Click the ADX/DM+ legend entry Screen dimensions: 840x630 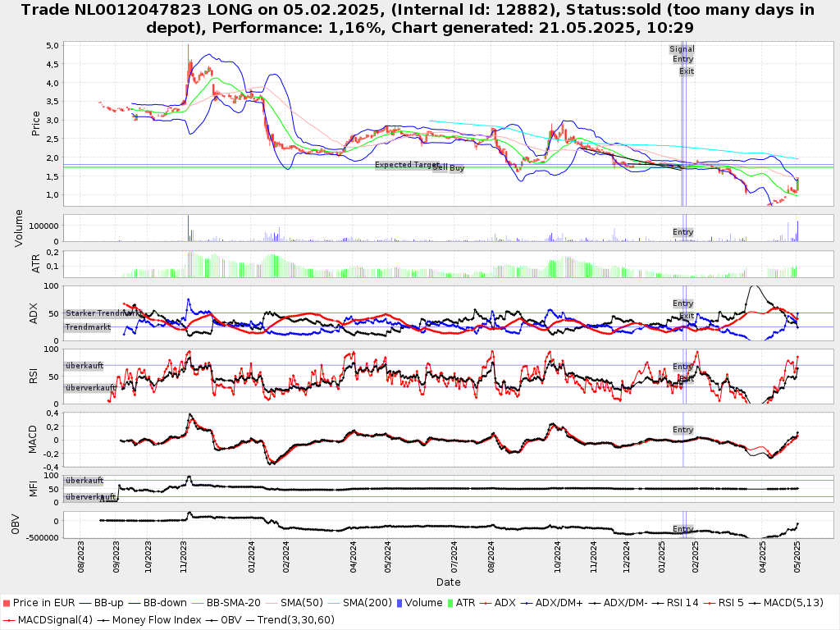click(x=558, y=603)
